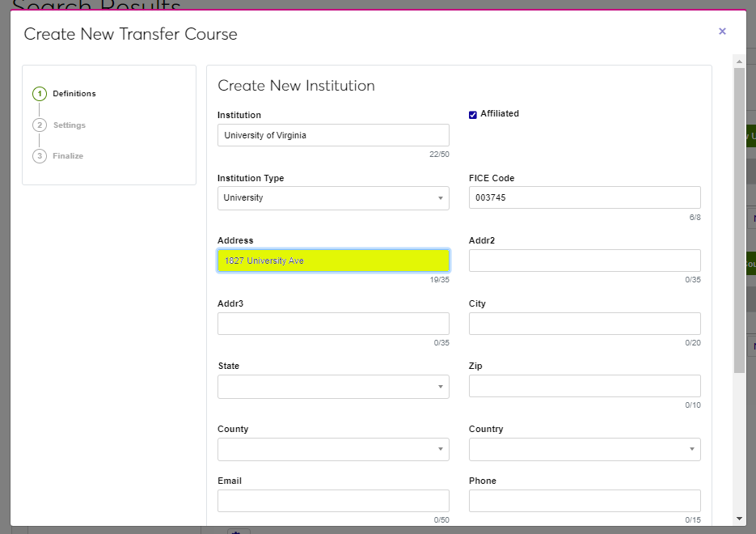Click the scroll up arrow of dialog scrollbar
Viewport: 756px width, 534px height.
pyautogui.click(x=739, y=61)
